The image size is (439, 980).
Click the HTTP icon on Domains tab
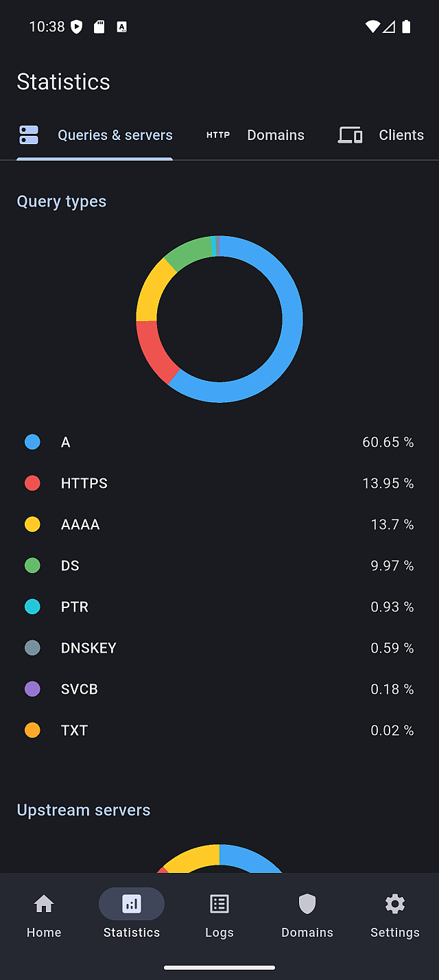point(218,135)
